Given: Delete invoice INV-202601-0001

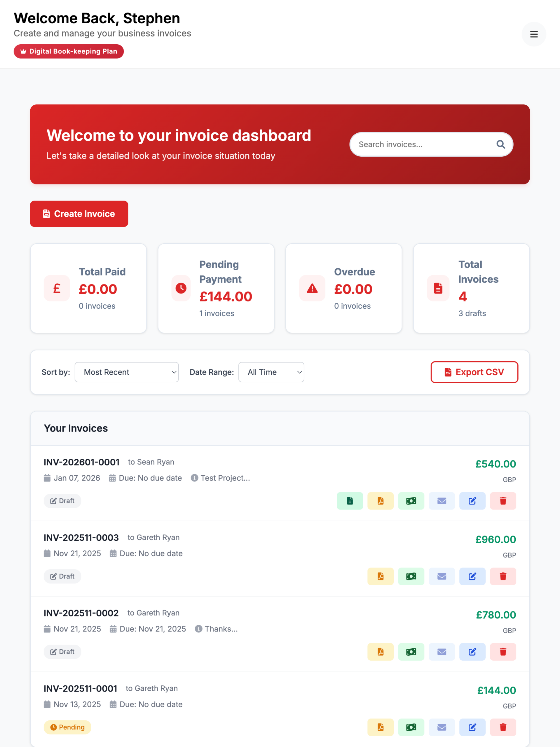Looking at the screenshot, I should pos(503,501).
